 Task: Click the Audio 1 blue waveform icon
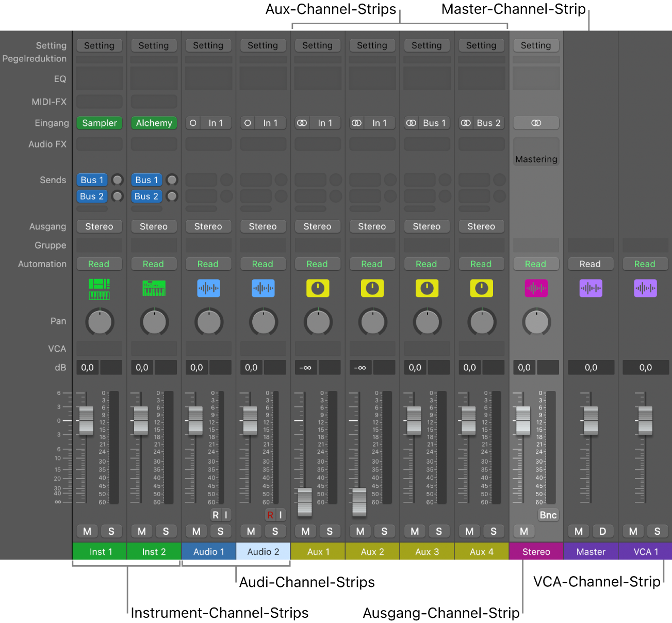[208, 288]
